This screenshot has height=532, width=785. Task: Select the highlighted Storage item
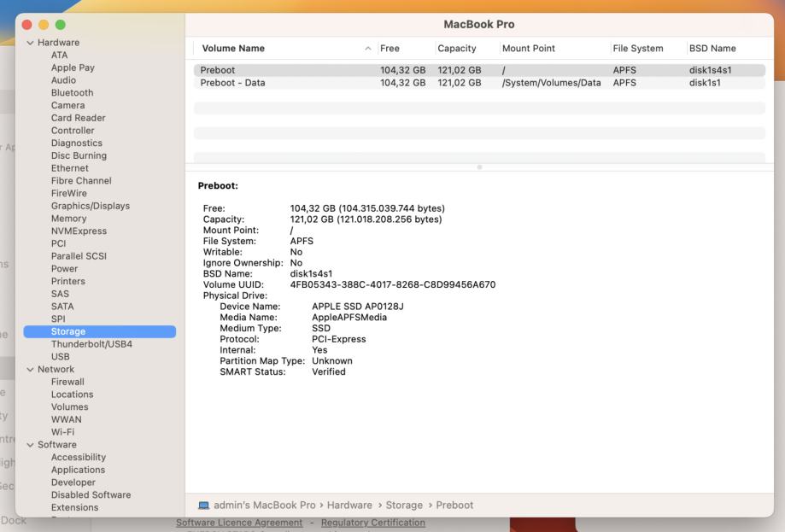coord(100,331)
